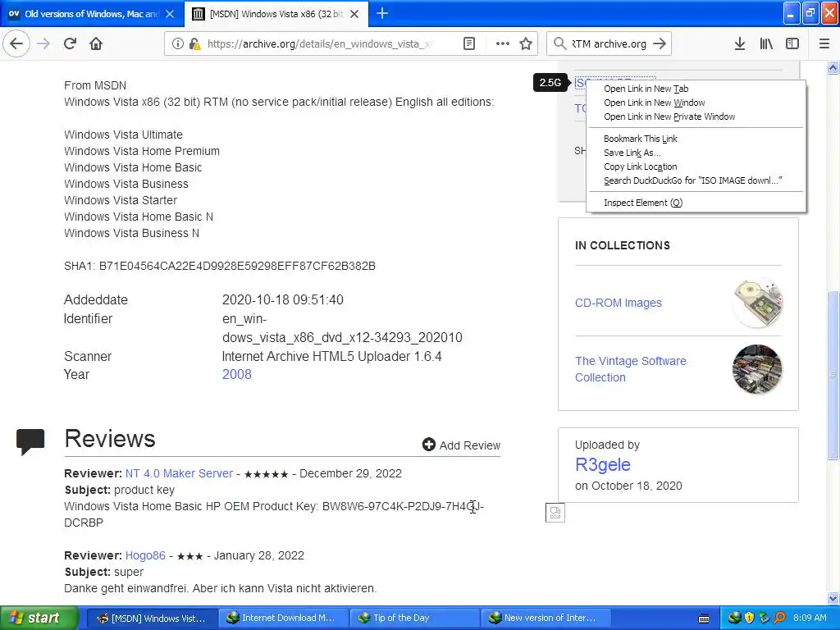This screenshot has width=840, height=630.
Task: Click the magnifier tray icon near the clock
Action: [x=779, y=618]
